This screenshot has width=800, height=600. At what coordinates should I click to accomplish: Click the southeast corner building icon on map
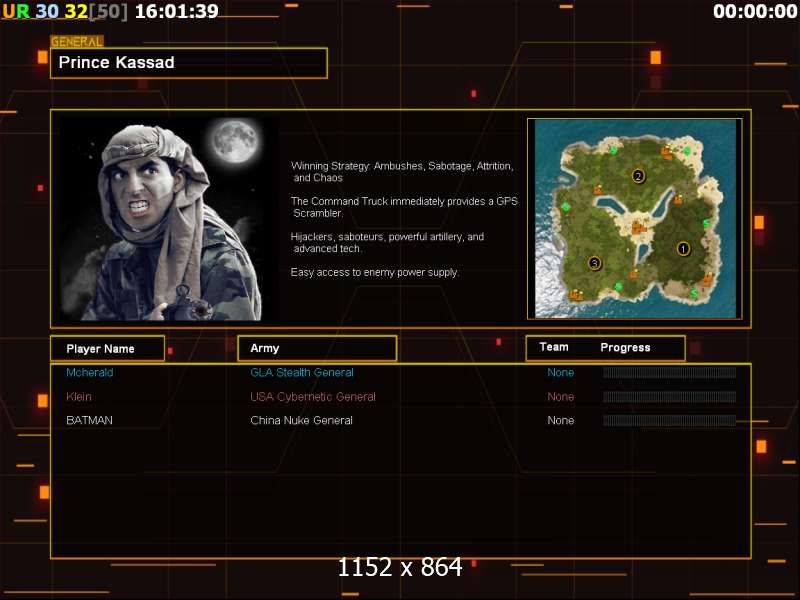coord(708,281)
